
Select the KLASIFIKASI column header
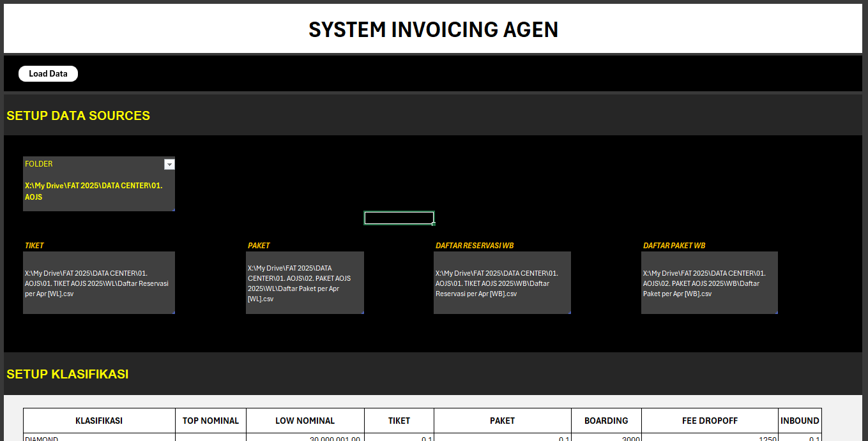pyautogui.click(x=98, y=421)
